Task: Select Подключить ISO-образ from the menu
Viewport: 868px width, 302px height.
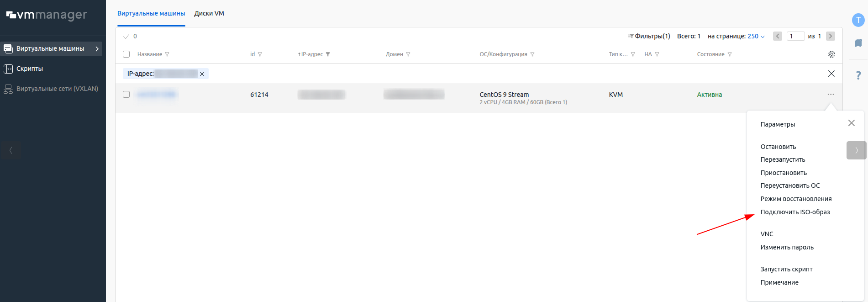Action: 795,212
